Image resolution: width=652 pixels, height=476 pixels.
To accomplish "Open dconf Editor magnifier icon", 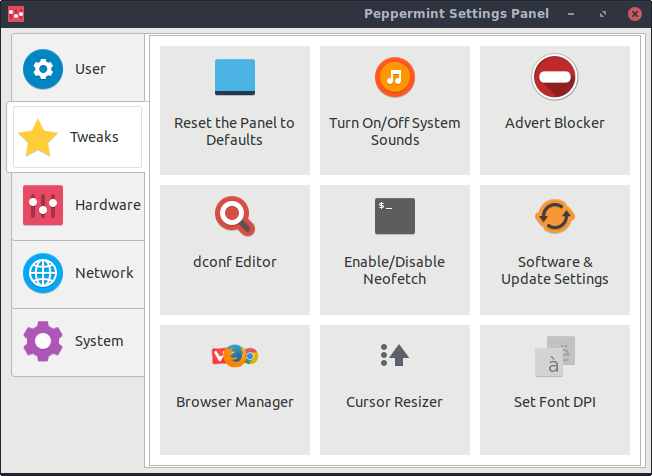I will [235, 216].
